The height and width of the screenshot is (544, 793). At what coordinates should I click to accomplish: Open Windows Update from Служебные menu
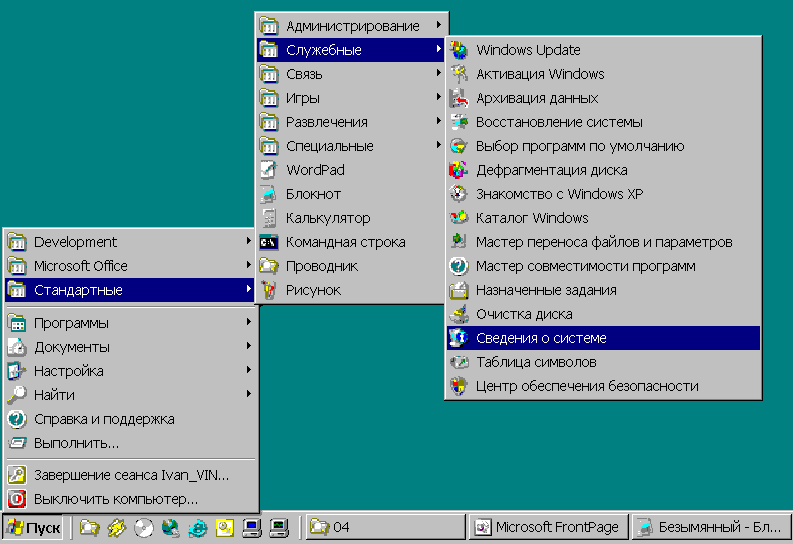603,50
